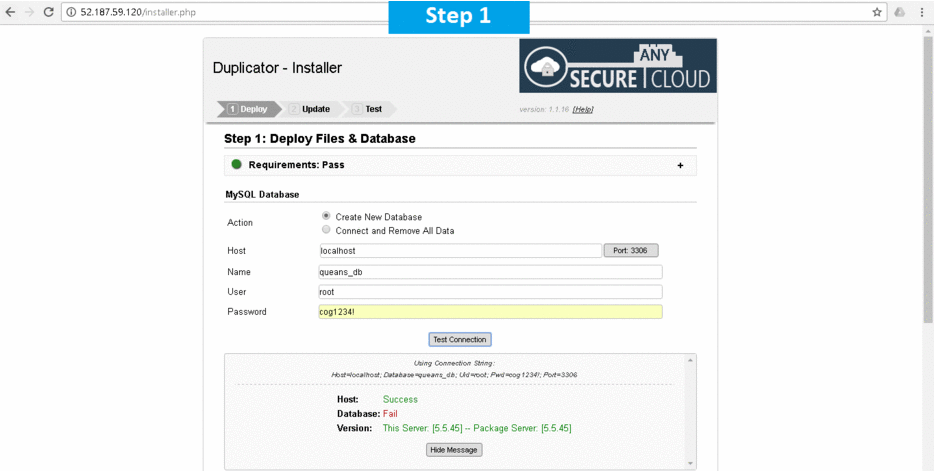Click the Any Secure Cloud logo
Image resolution: width=934 pixels, height=473 pixels.
coord(618,66)
